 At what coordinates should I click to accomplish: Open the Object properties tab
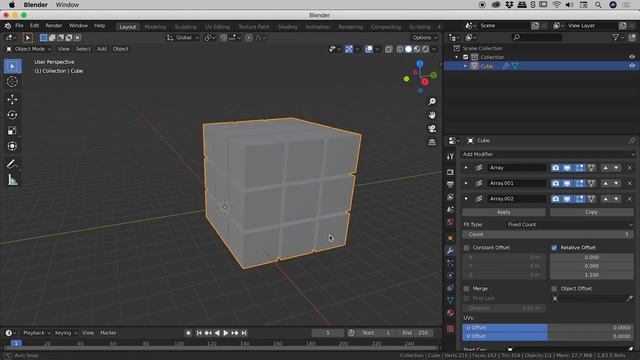tap(450, 238)
